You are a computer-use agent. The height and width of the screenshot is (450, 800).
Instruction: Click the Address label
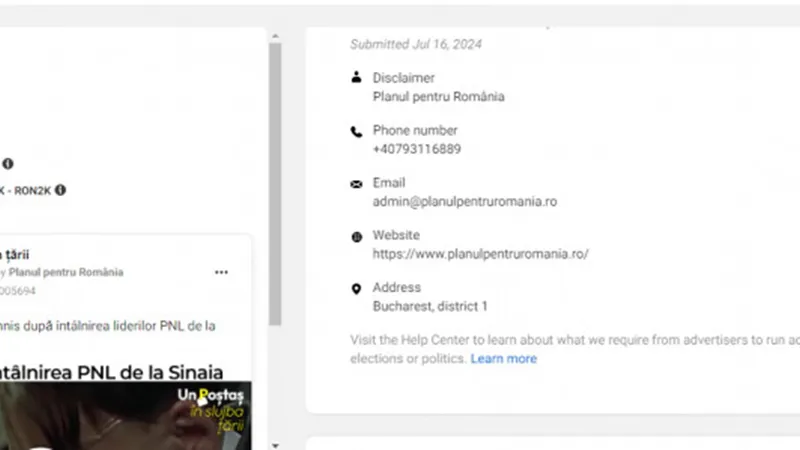click(x=396, y=288)
